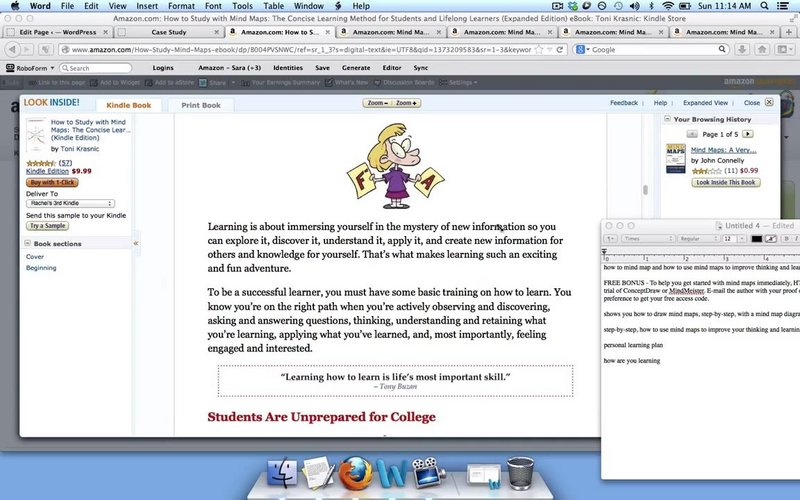Open the RoboForm dropdown
The image size is (800, 500).
(30, 68)
